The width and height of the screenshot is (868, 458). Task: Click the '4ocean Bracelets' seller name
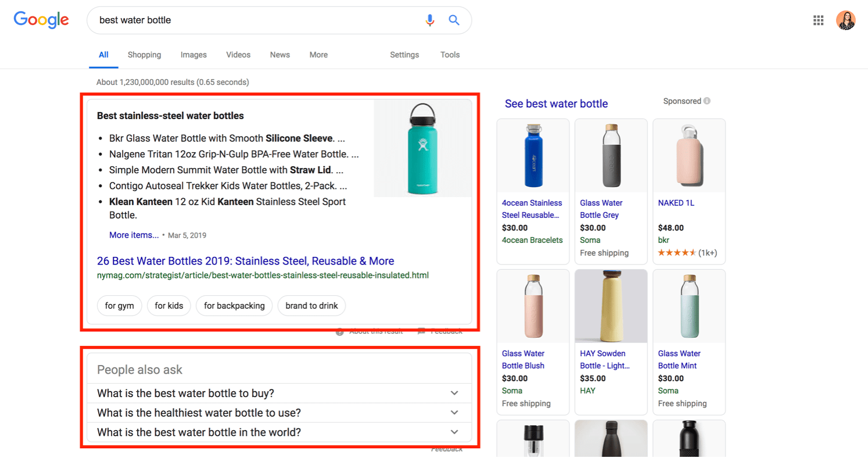[532, 240]
